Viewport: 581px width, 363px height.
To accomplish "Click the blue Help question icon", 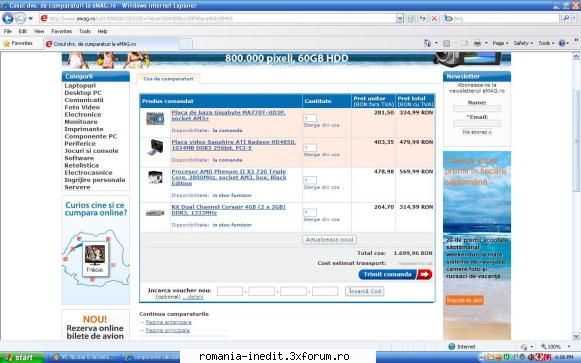I will (x=562, y=43).
